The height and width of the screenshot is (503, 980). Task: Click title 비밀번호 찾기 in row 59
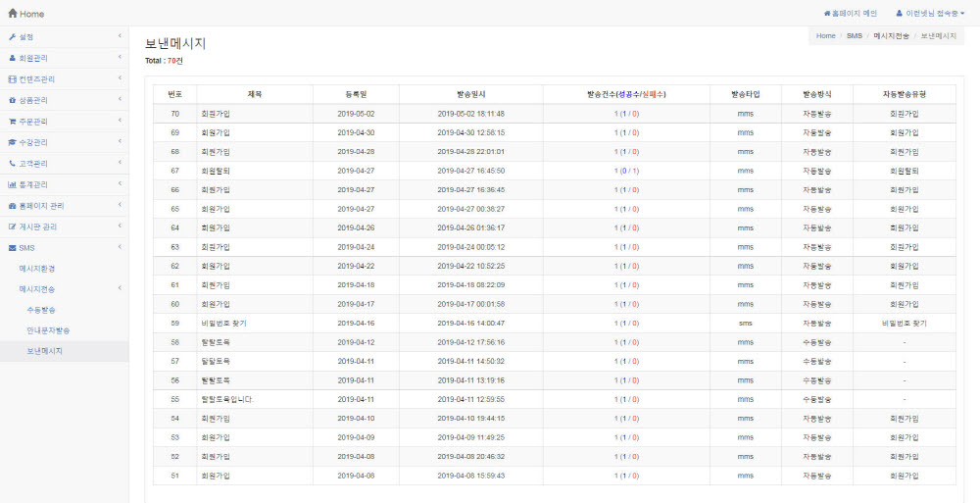223,324
